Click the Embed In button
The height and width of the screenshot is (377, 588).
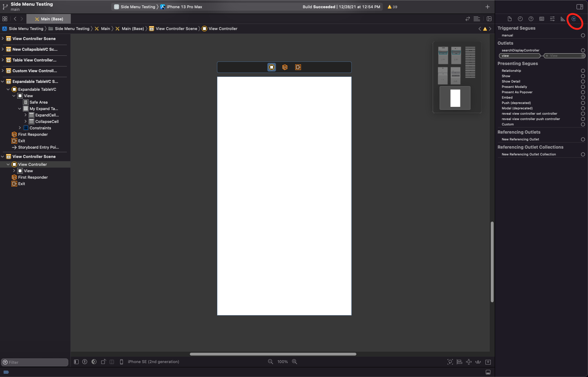coord(488,362)
